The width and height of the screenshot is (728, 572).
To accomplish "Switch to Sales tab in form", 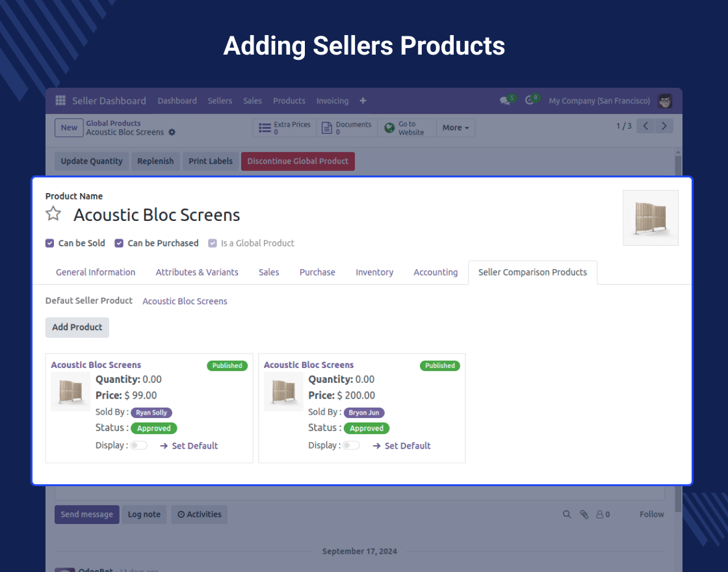I will (269, 272).
